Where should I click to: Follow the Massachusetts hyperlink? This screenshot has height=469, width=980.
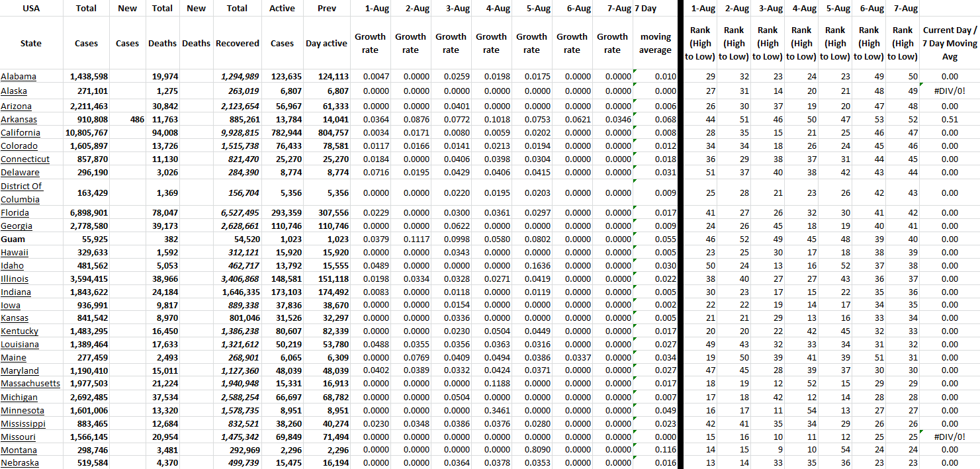pos(30,384)
